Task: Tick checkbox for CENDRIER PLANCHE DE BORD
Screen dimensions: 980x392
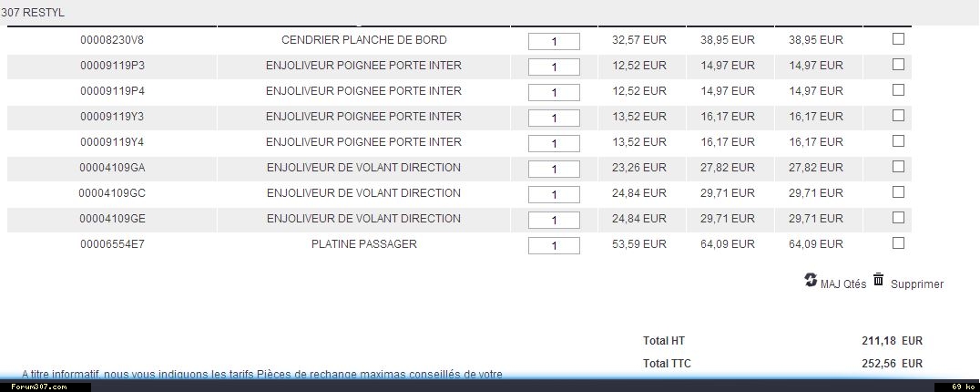Action: pos(898,39)
